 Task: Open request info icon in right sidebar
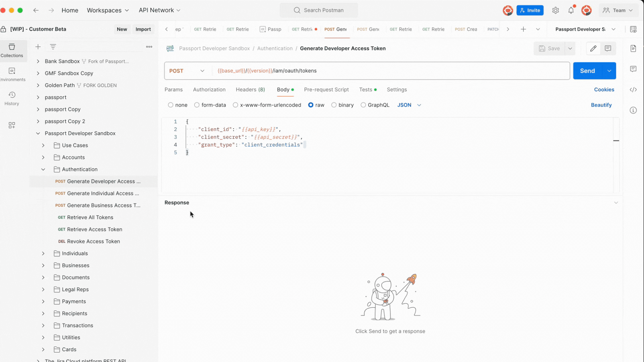(633, 110)
